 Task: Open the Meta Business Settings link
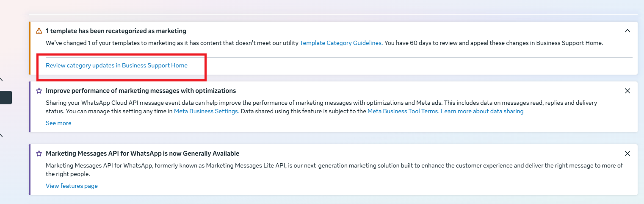point(206,111)
